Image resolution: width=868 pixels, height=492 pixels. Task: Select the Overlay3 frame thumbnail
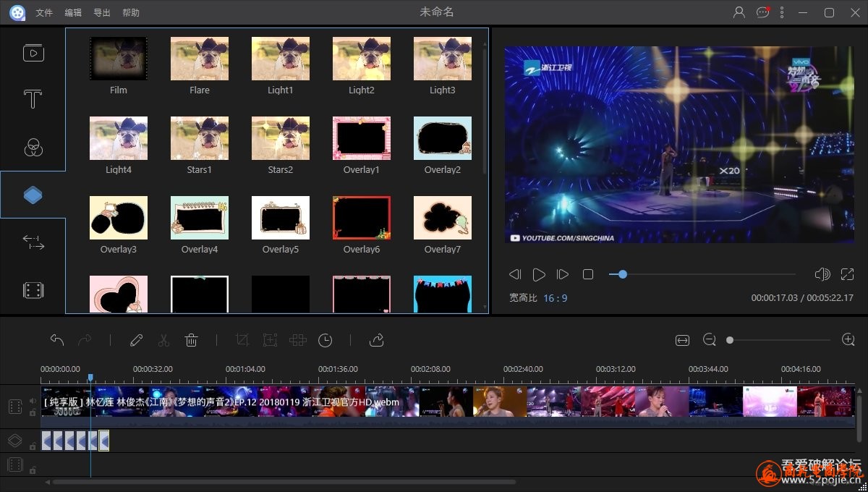[119, 218]
